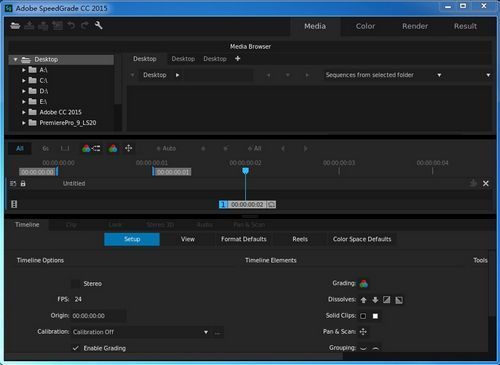Click the timeline playhead marker
This screenshot has height=365, width=500.
click(245, 171)
